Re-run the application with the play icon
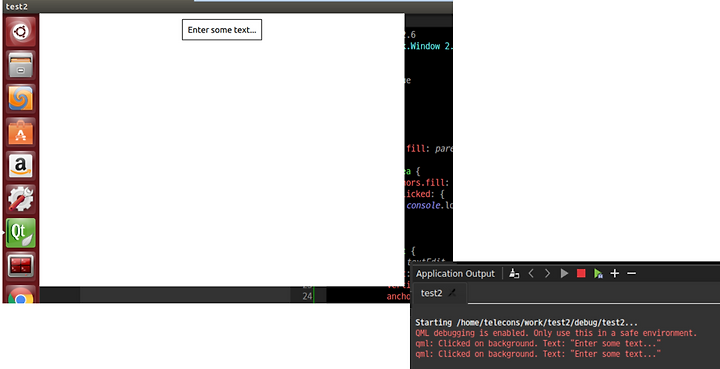This screenshot has height=369, width=720. point(564,274)
